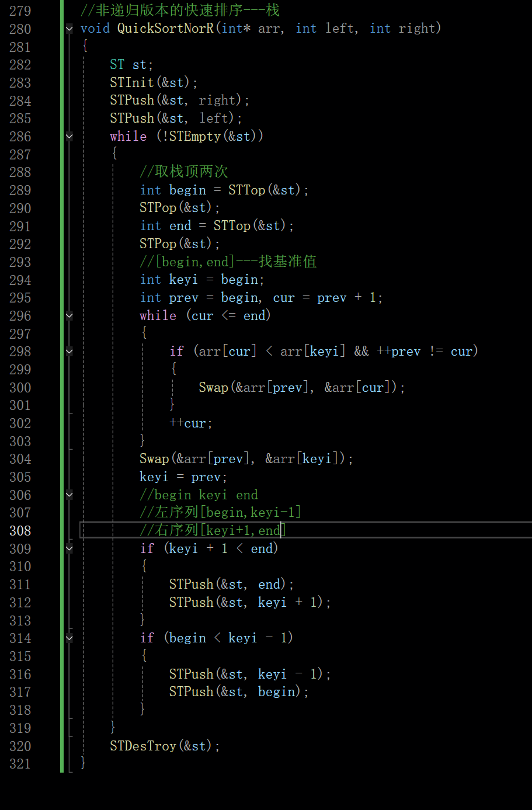The width and height of the screenshot is (532, 810).
Task: Collapse the while (!STEmpty(&st)) block
Action: (x=69, y=137)
